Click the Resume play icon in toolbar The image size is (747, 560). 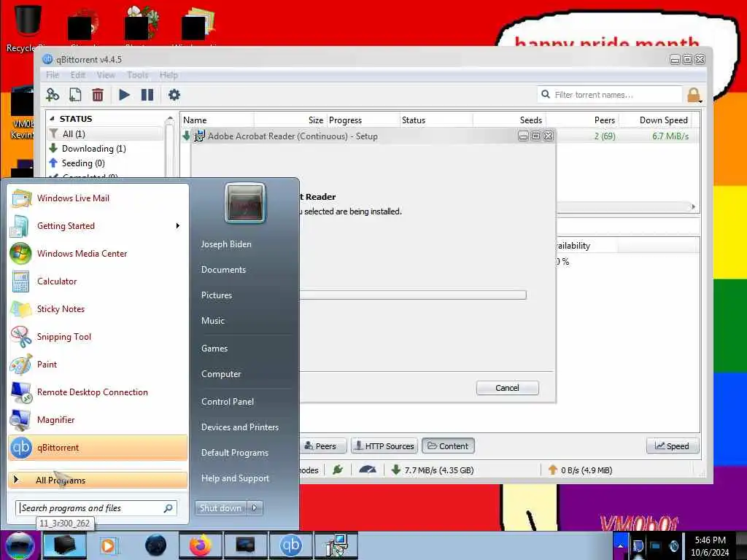tap(124, 95)
